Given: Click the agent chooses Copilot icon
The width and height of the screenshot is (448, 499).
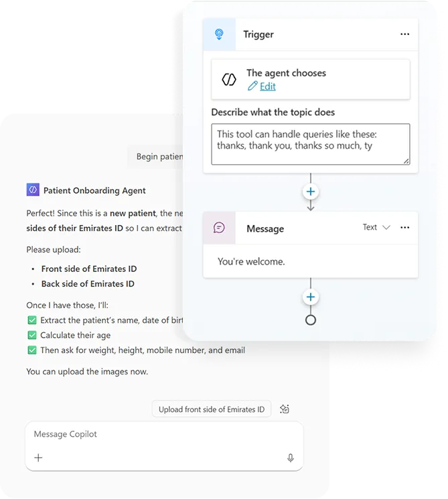Looking at the screenshot, I should pos(229,79).
